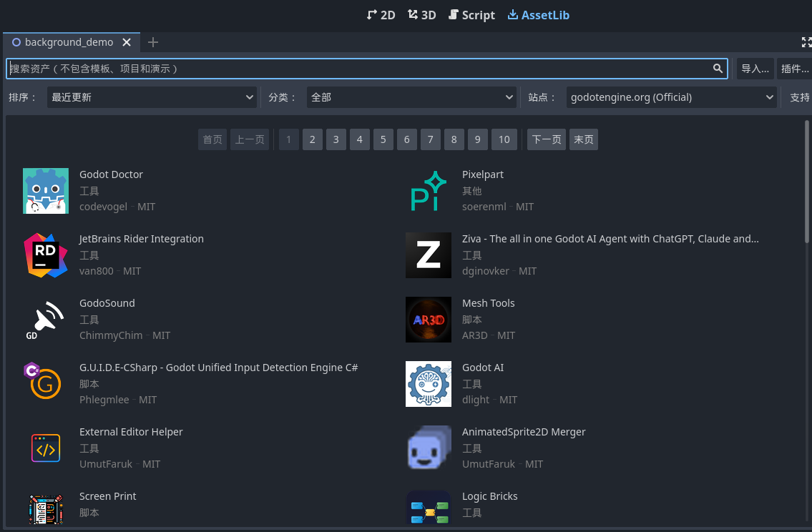The image size is (812, 532).
Task: Open JetBrains Rider Integration title
Action: click(142, 239)
